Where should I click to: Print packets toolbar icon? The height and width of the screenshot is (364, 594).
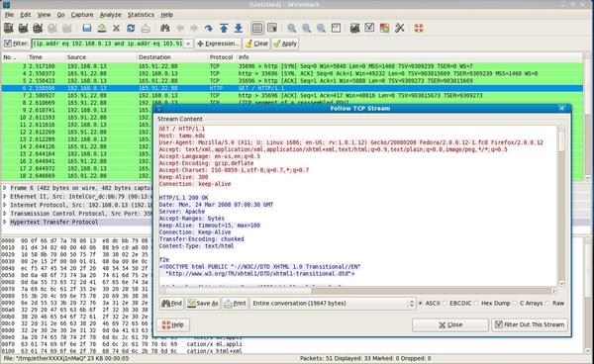[x=146, y=28]
